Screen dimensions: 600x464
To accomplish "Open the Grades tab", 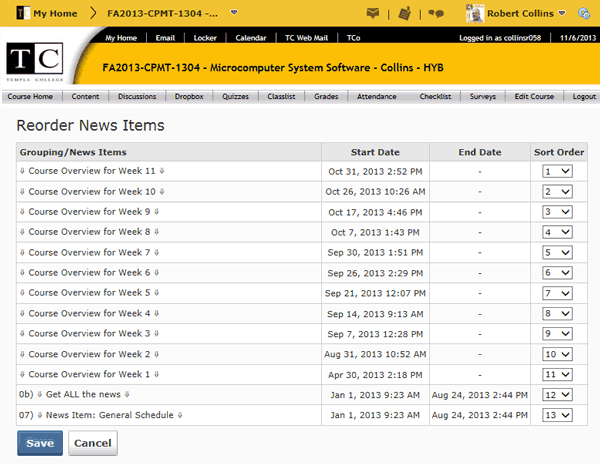I will 326,96.
